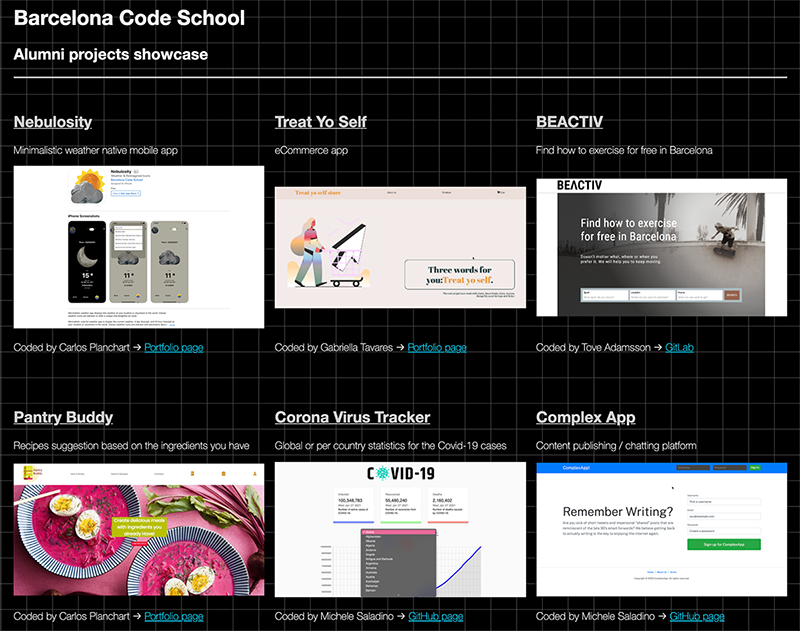Image resolution: width=800 pixels, height=631 pixels.
Task: Open Gabriella Tavares' Portfolio page link
Action: pyautogui.click(x=436, y=348)
